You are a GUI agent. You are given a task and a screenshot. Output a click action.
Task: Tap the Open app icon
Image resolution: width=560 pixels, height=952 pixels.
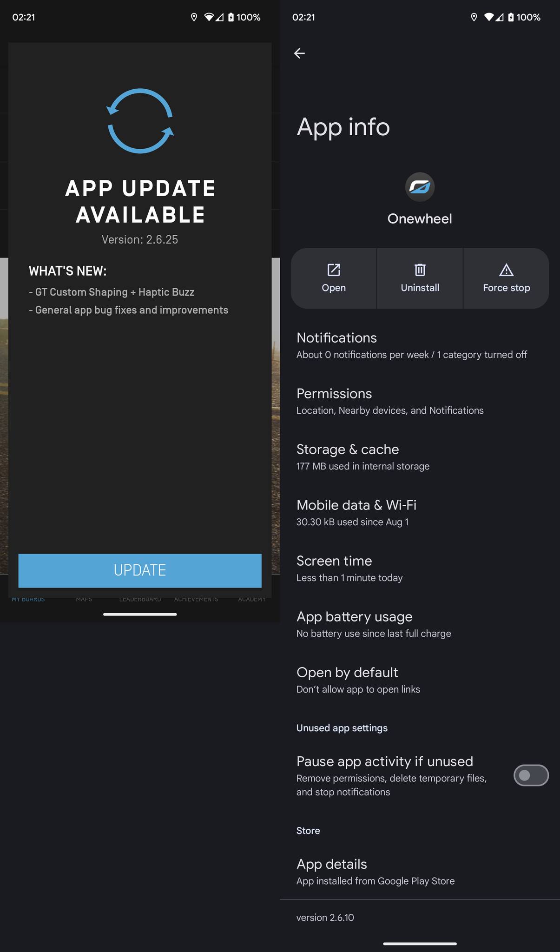[334, 270]
